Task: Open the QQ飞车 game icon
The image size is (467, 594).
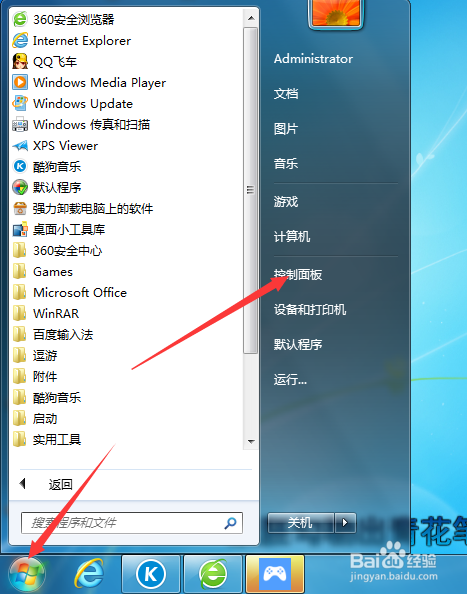Action: point(20,61)
